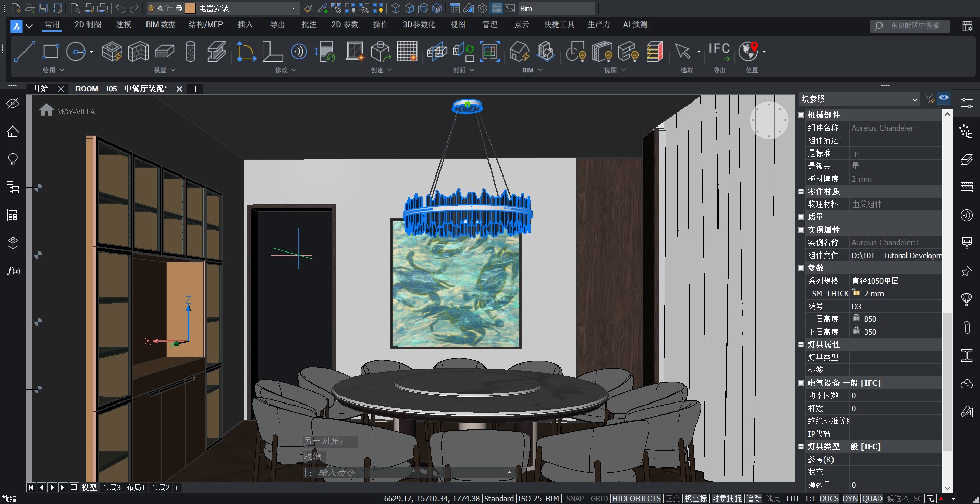Collapse the 参数 property group
980x504 pixels.
pyautogui.click(x=801, y=268)
